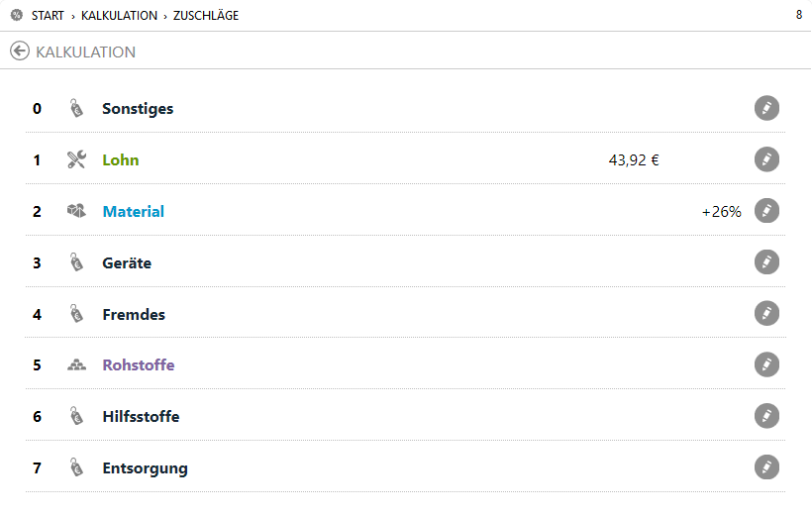Navigate to KALKULATION breadcrumb item

(119, 16)
